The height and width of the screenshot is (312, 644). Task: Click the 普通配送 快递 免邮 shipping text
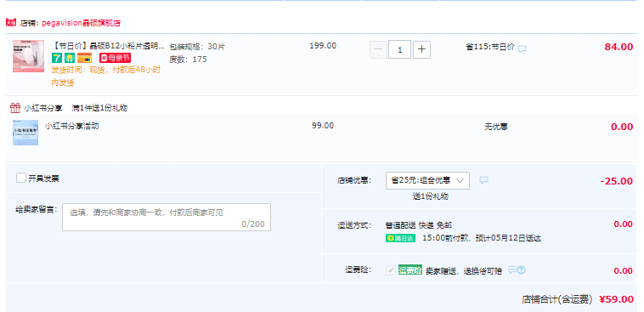pyautogui.click(x=419, y=224)
